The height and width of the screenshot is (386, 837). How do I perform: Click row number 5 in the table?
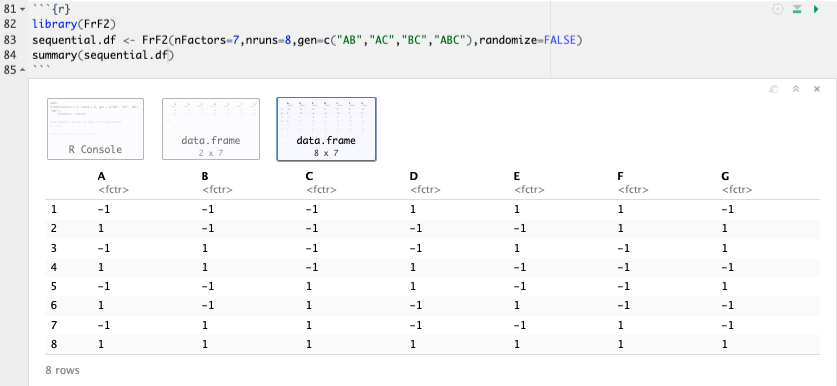tap(53, 286)
